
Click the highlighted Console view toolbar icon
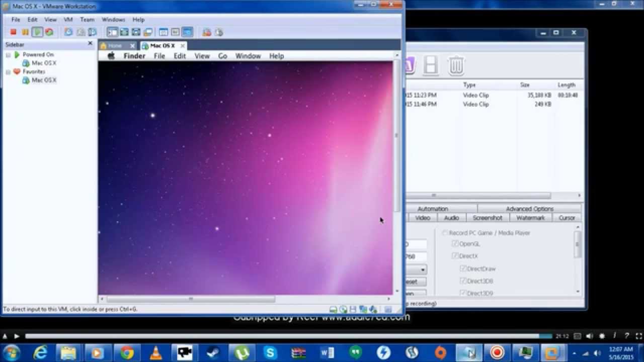(187, 32)
